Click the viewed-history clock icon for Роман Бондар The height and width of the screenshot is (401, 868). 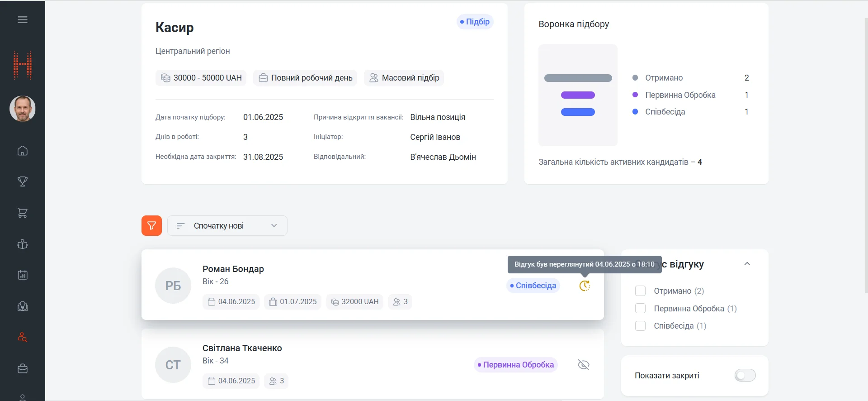tap(585, 286)
